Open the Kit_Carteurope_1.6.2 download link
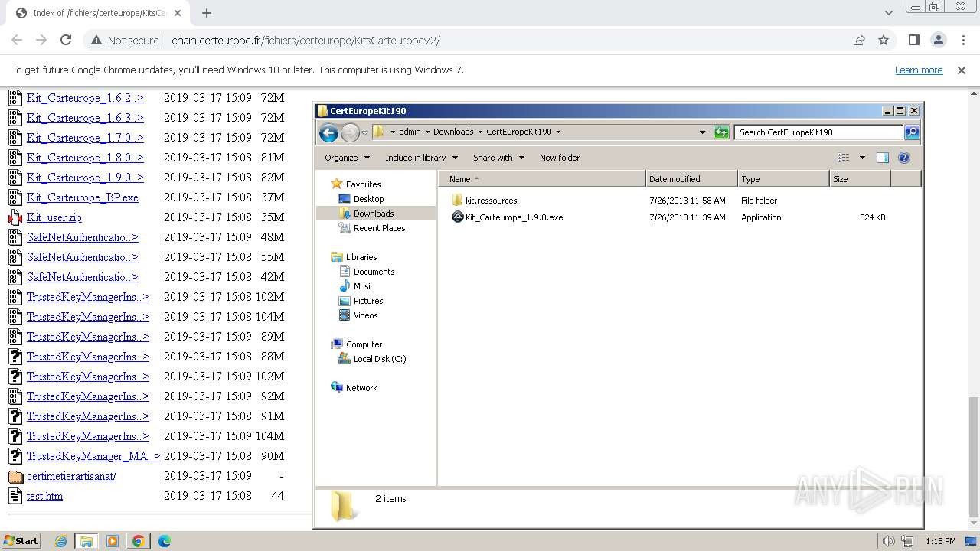 [x=85, y=98]
